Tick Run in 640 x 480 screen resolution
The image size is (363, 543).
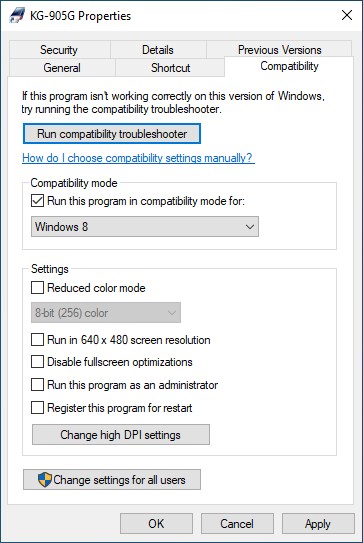(37, 340)
